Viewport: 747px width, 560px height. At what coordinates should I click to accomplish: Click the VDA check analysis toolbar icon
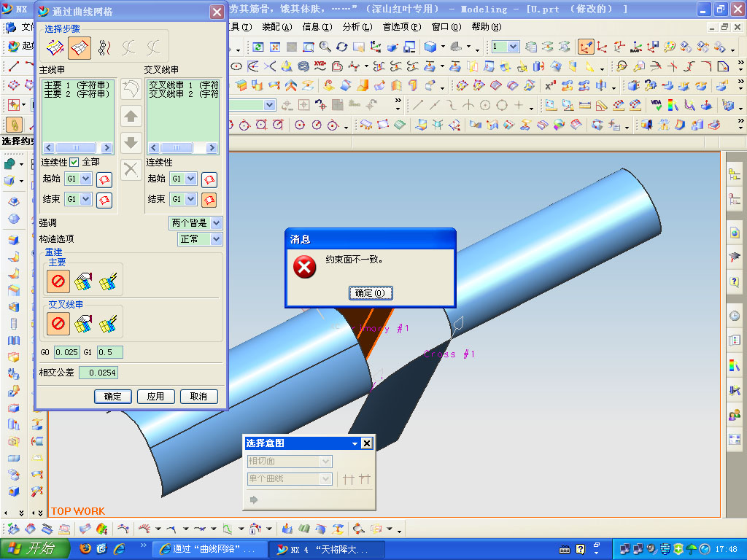pos(656,104)
